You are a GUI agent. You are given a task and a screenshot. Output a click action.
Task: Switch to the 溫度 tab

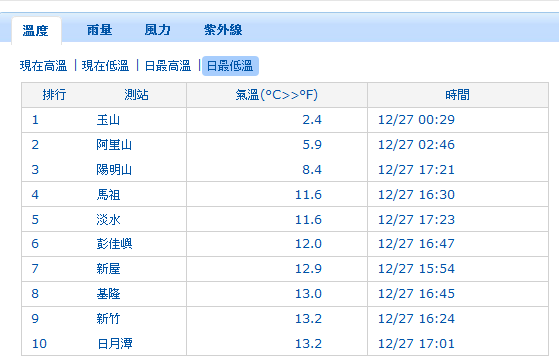(36, 31)
